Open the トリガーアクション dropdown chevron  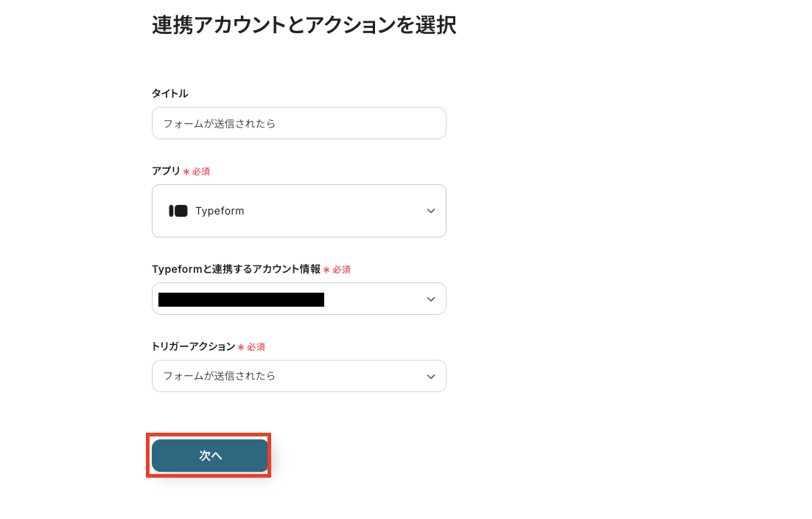[431, 377]
